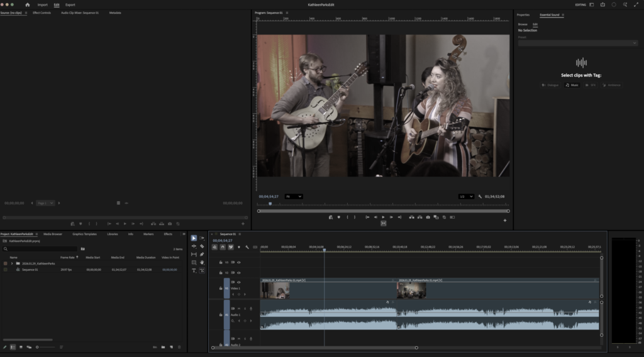Go to the Home screen icon

(27, 4)
